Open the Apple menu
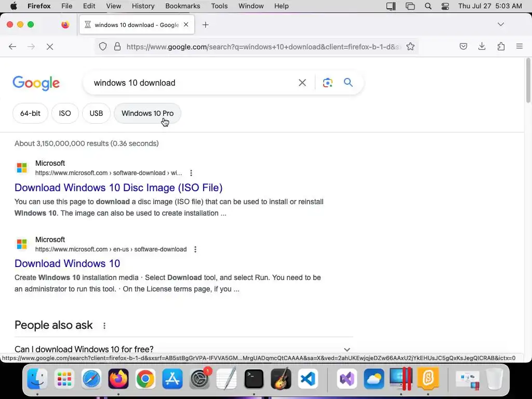The height and width of the screenshot is (399, 532). click(14, 6)
